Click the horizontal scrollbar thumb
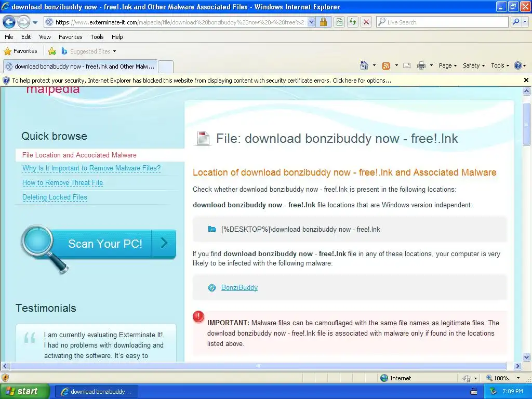 click(x=258, y=366)
